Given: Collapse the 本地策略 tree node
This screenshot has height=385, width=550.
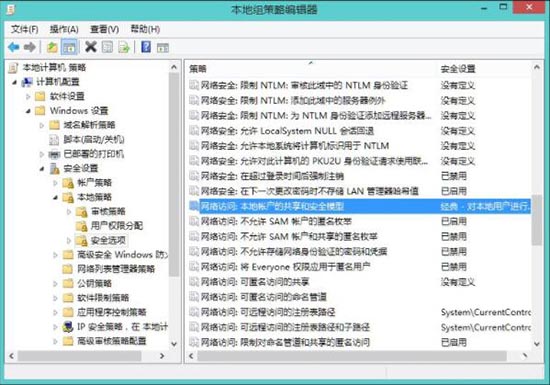Looking at the screenshot, I should click(55, 198).
